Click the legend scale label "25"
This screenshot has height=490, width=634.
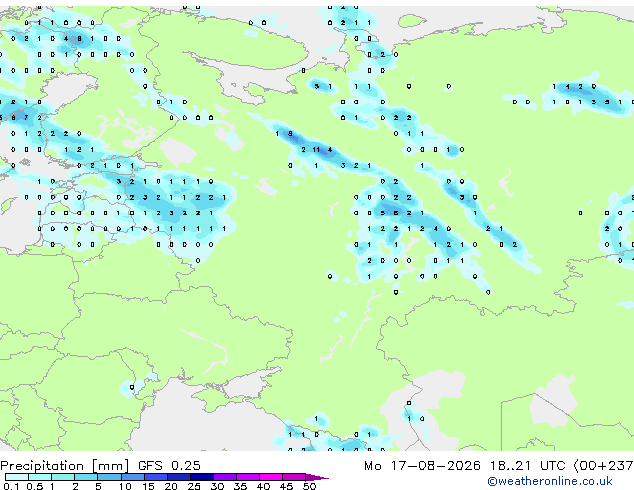coord(194,486)
